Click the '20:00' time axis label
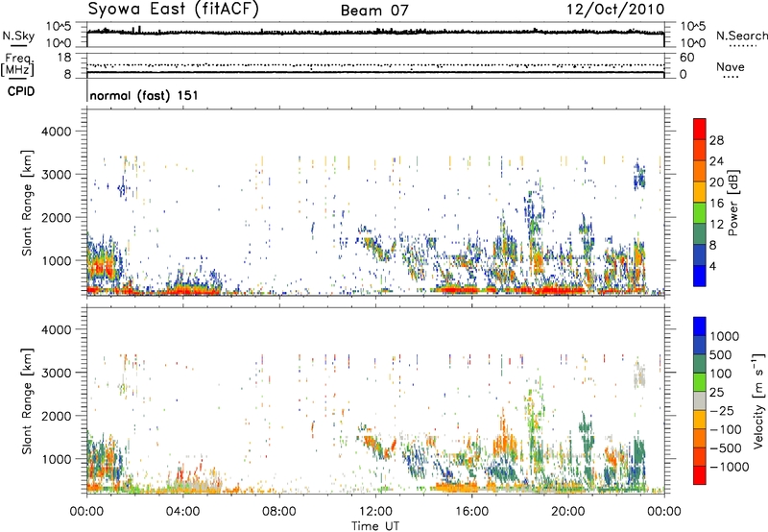Viewport: 768px width, 532px height. [568, 512]
